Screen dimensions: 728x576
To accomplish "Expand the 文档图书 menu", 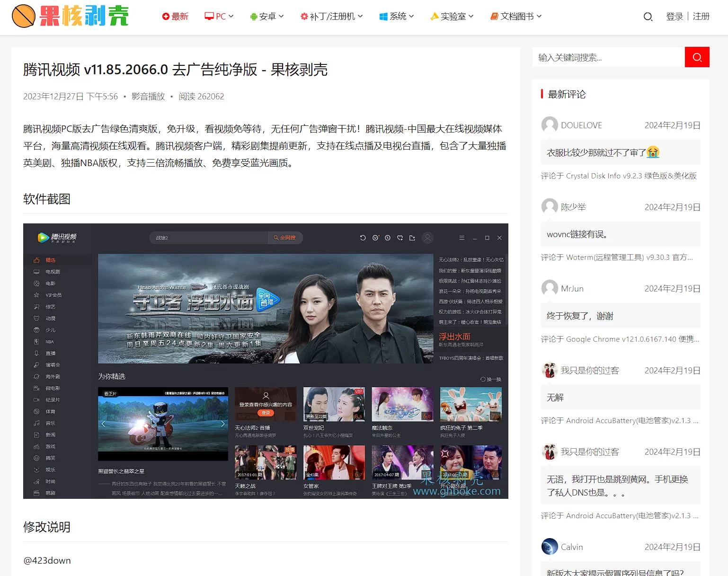I will [516, 17].
